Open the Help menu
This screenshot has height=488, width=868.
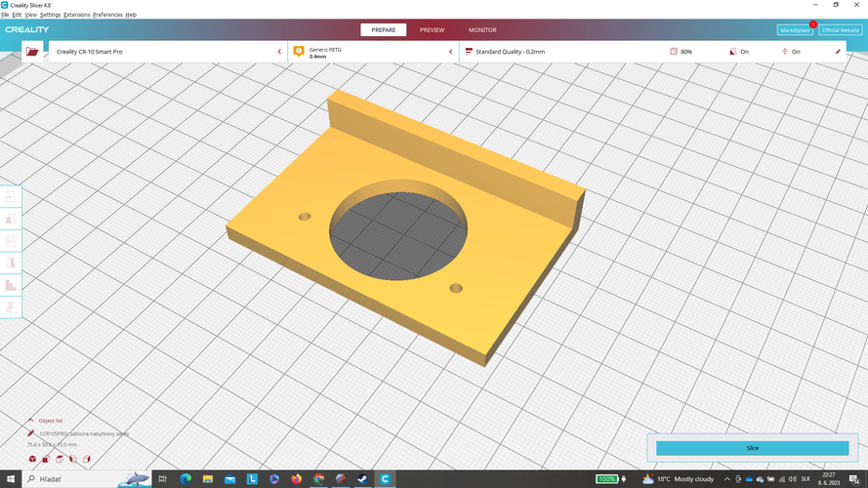coord(131,15)
